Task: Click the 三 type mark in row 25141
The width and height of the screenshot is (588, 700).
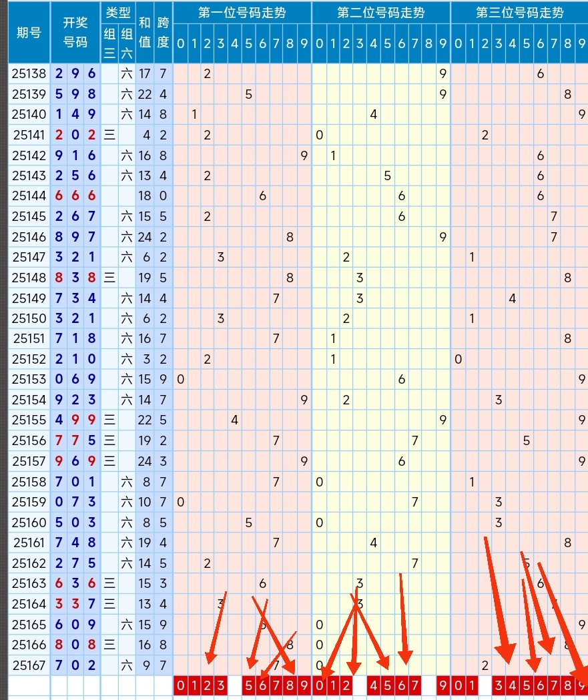Action: [x=109, y=135]
